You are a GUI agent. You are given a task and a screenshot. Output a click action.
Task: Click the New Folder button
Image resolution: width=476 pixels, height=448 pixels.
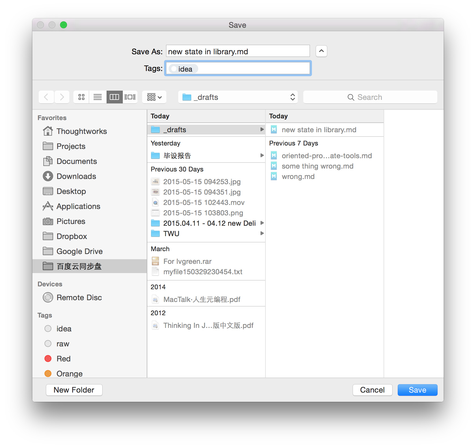(x=74, y=390)
